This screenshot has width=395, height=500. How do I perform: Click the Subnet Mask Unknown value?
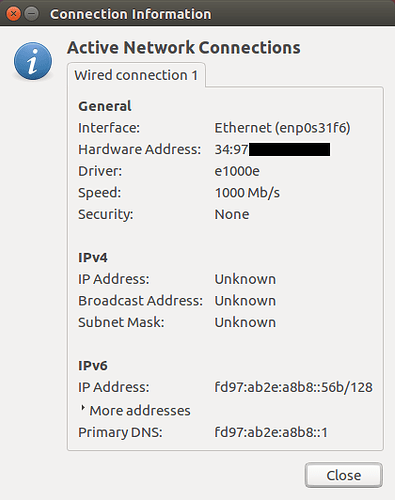point(245,322)
